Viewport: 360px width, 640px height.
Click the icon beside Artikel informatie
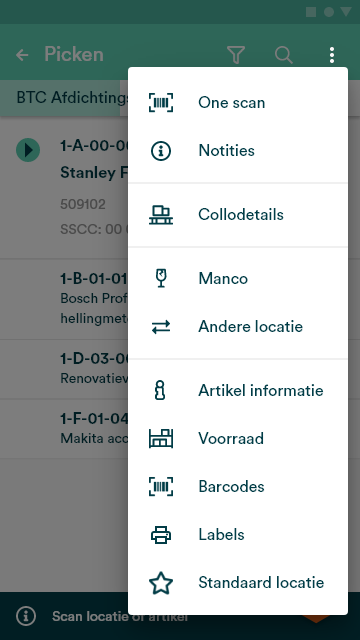click(x=161, y=390)
